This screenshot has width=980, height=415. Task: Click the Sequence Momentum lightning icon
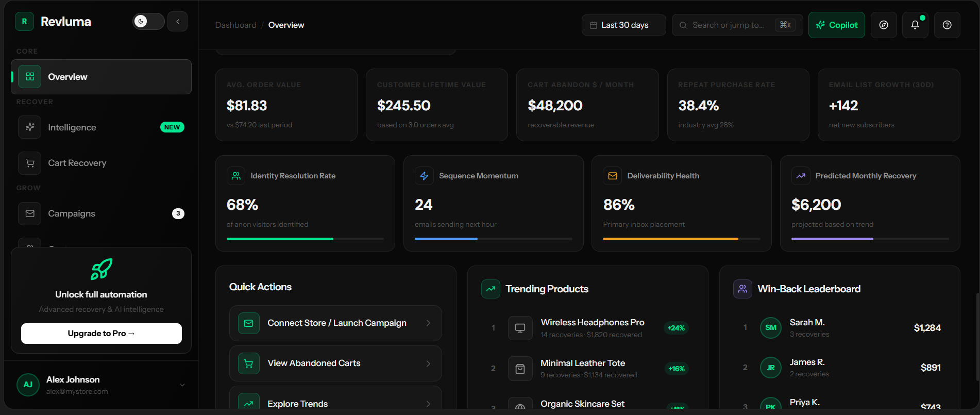(424, 176)
